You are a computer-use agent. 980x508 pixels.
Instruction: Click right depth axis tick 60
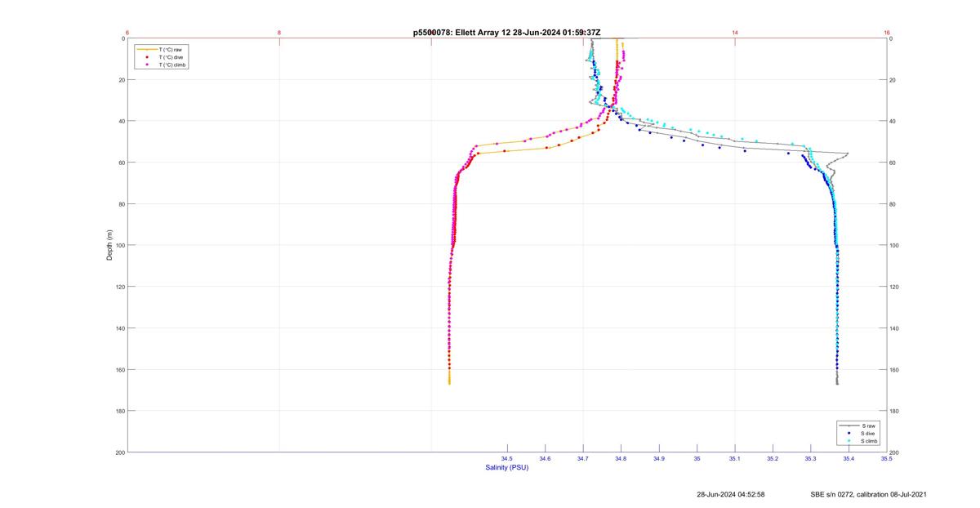point(893,163)
